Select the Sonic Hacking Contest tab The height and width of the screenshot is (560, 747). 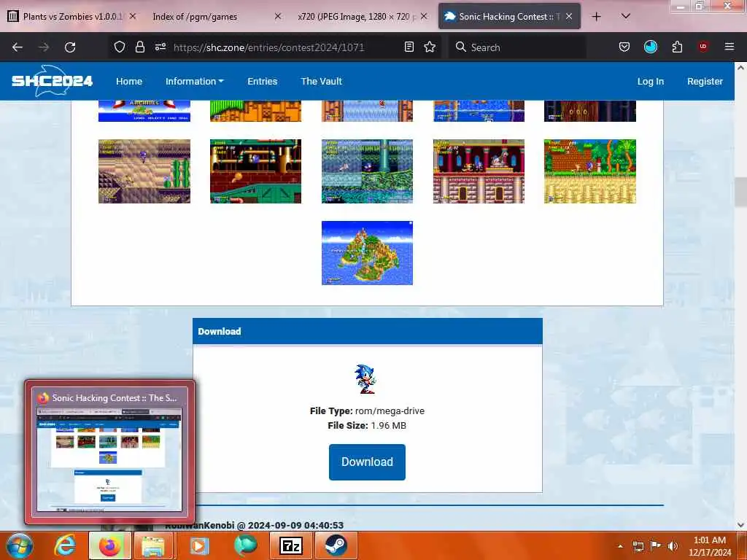click(x=508, y=16)
